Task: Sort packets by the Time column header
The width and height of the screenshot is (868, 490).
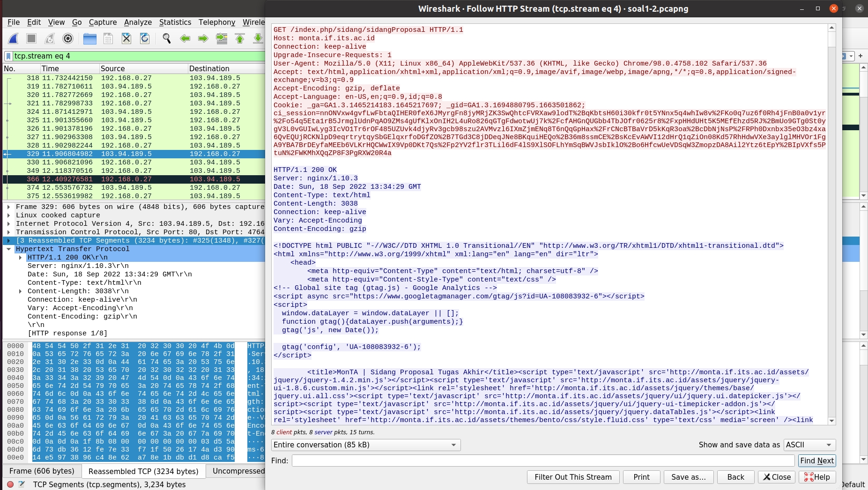Action: coord(69,68)
